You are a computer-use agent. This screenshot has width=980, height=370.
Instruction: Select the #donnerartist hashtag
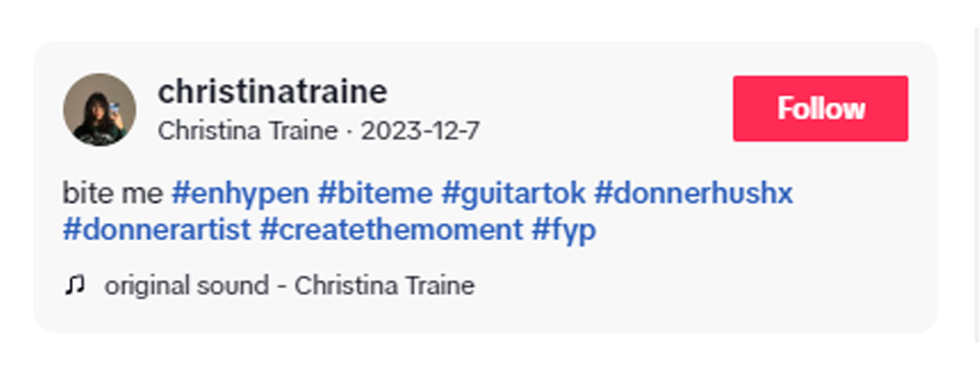click(156, 229)
